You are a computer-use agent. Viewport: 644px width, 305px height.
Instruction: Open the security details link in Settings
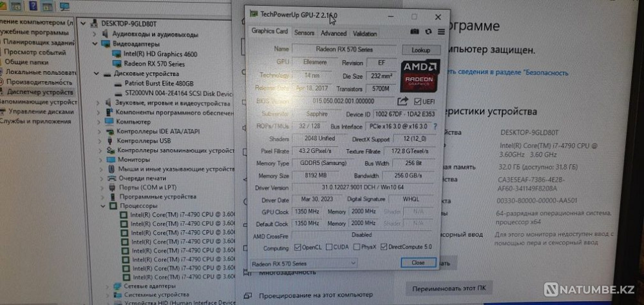[507, 73]
